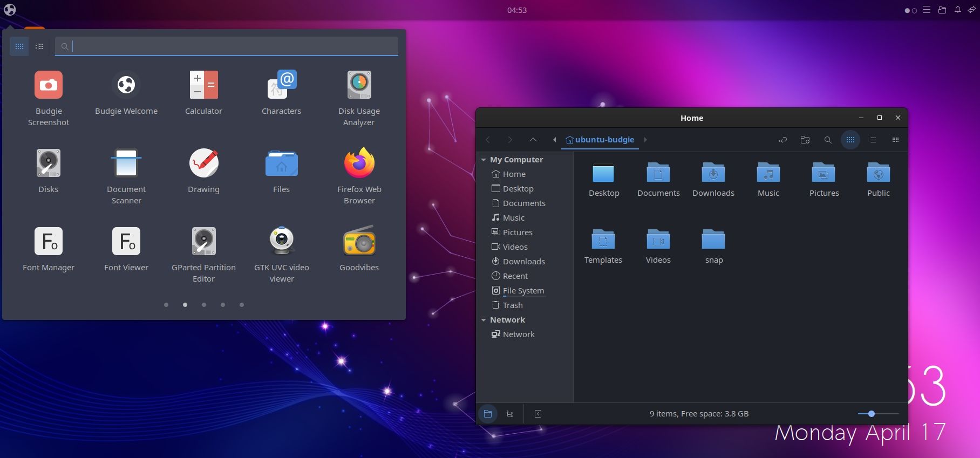Adjust the icon zoom slider
The width and height of the screenshot is (980, 458).
[878, 414]
